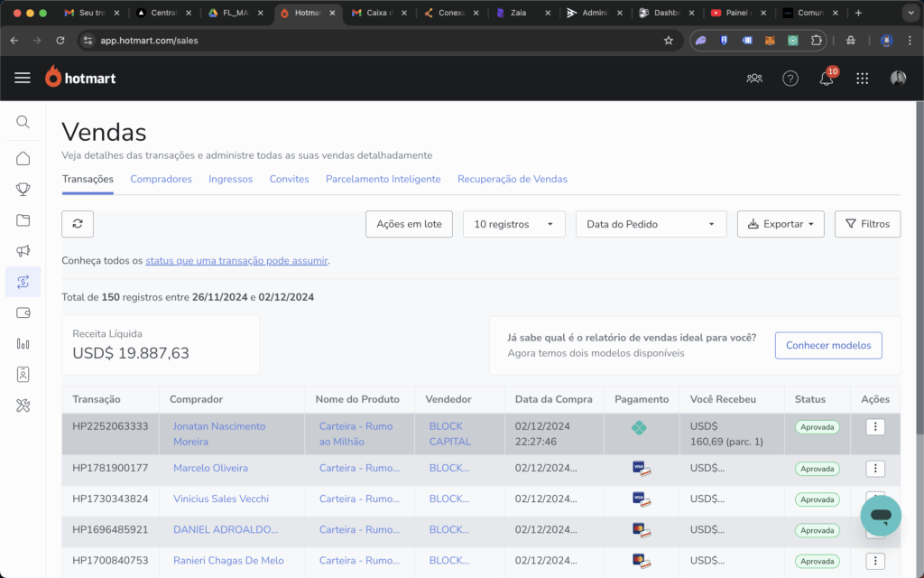
Task: Click the Conhecer modelos button
Action: coord(828,345)
